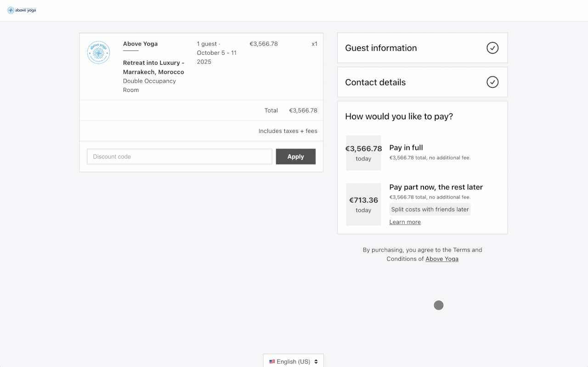The image size is (588, 367).
Task: Click the circular Above Yoga retreat badge
Action: 98,53
